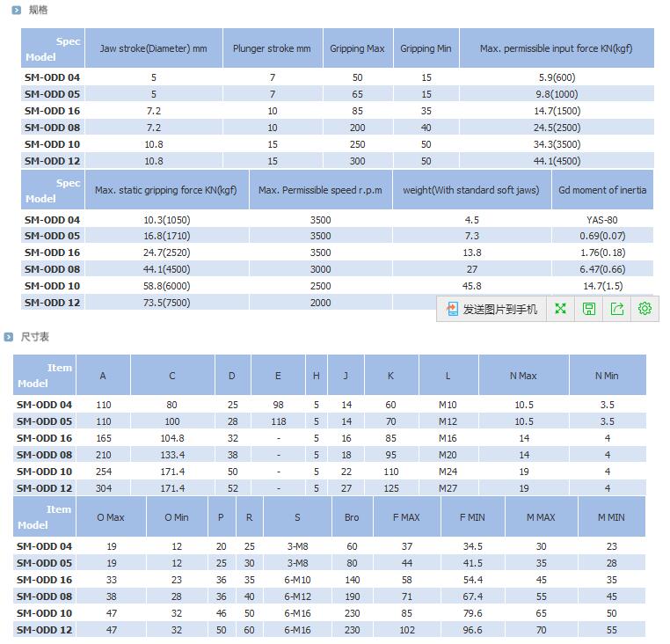Open fullscreen view with the green expand icon

coord(560,308)
